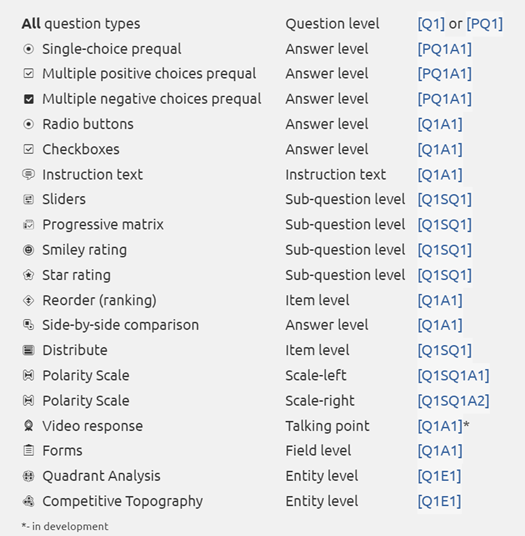Click the Multiple negative choices prequal checkbox
Viewport: 525px width, 536px height.
click(29, 99)
